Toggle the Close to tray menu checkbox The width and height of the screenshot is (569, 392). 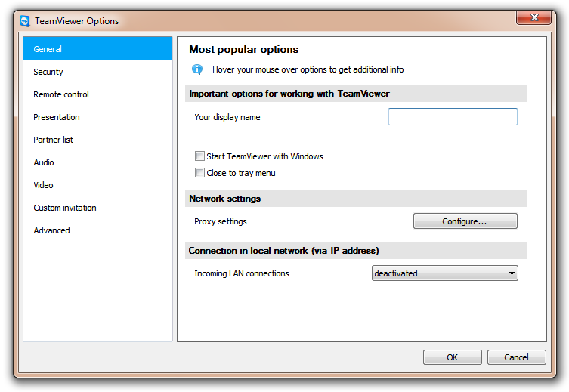pyautogui.click(x=199, y=173)
